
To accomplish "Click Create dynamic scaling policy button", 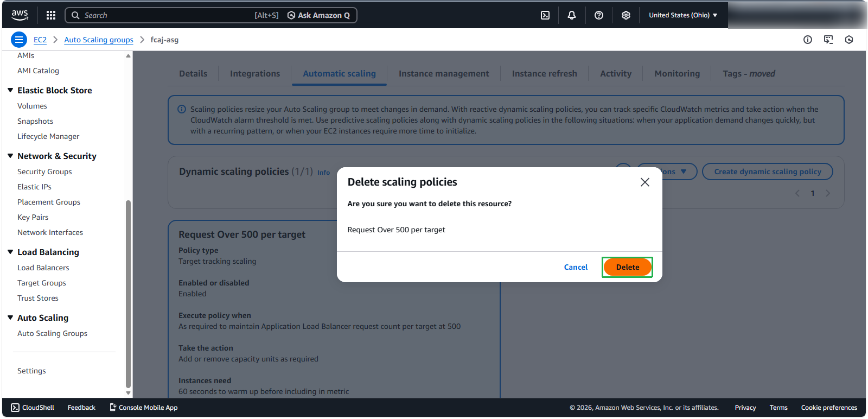I will click(768, 172).
